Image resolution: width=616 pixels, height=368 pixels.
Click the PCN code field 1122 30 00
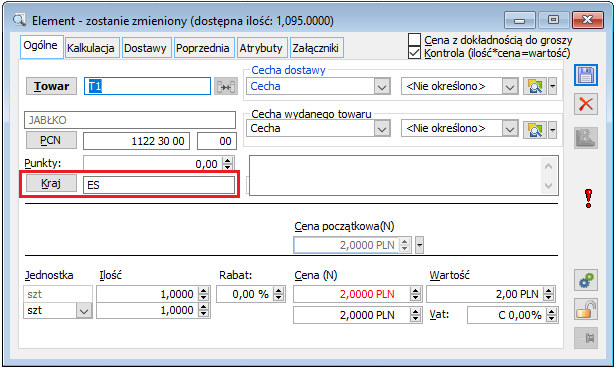pyautogui.click(x=136, y=141)
